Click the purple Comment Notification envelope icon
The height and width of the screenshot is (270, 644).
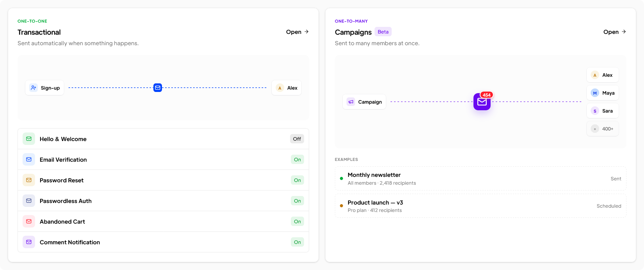[x=29, y=242]
